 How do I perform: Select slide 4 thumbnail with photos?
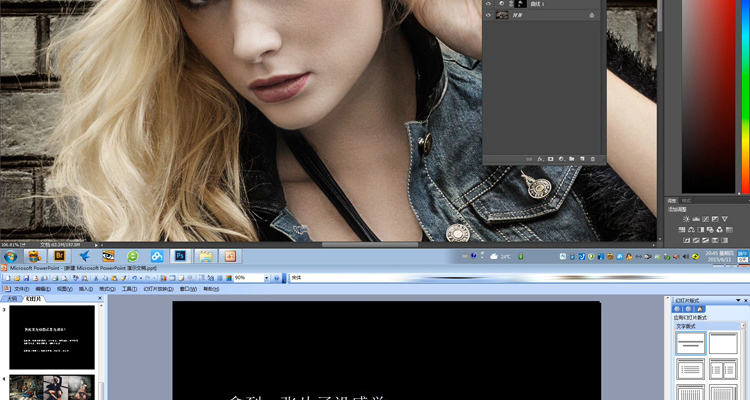click(x=52, y=388)
